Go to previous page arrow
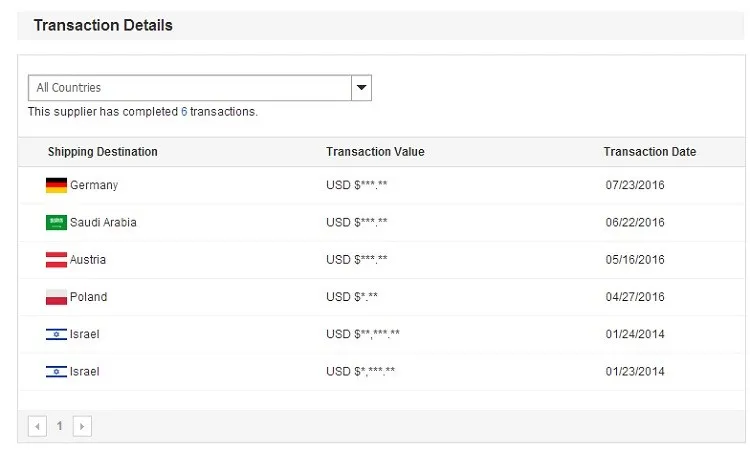The width and height of the screenshot is (750, 450). [x=37, y=426]
